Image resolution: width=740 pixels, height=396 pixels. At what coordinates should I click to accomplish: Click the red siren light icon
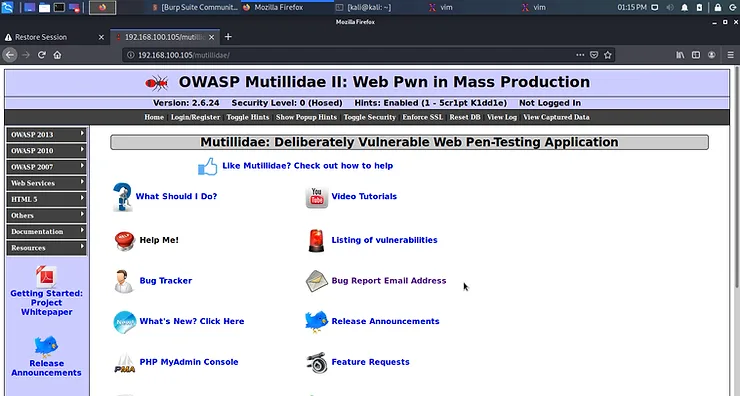click(316, 241)
